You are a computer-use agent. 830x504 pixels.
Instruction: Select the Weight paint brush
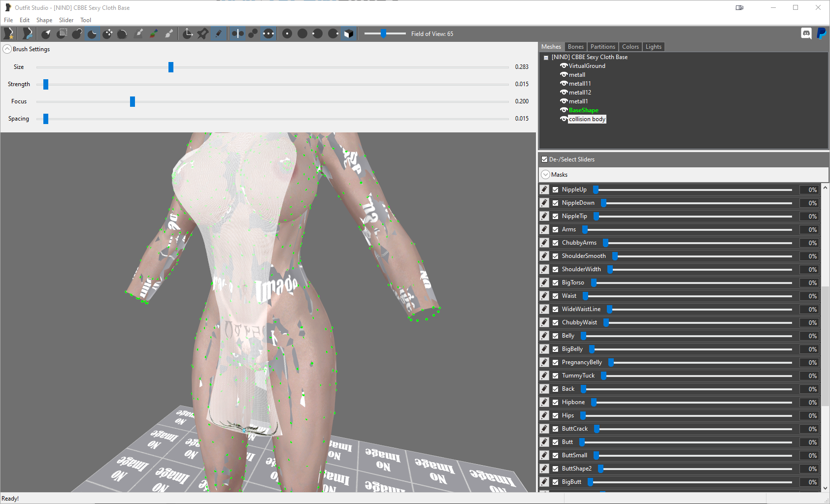138,33
